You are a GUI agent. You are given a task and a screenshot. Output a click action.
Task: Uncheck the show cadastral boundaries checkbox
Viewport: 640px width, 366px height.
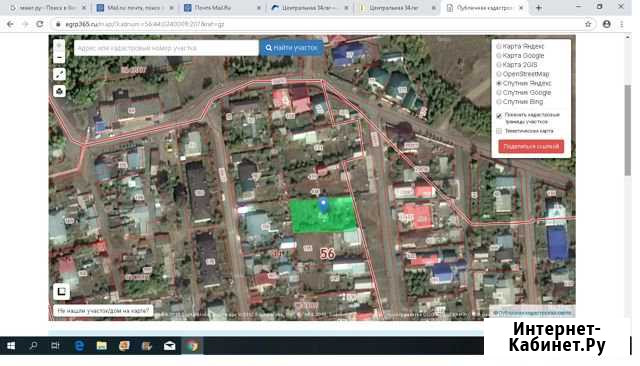499,116
